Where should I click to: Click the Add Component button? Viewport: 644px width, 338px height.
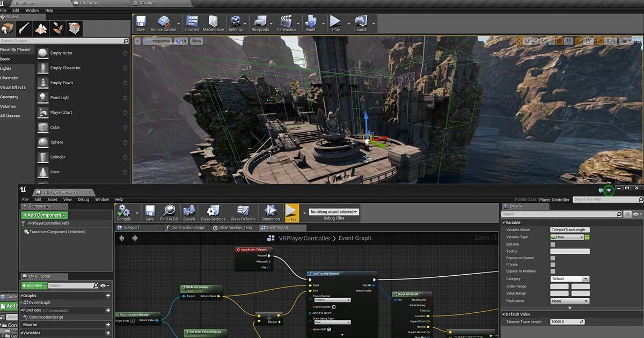coord(45,215)
